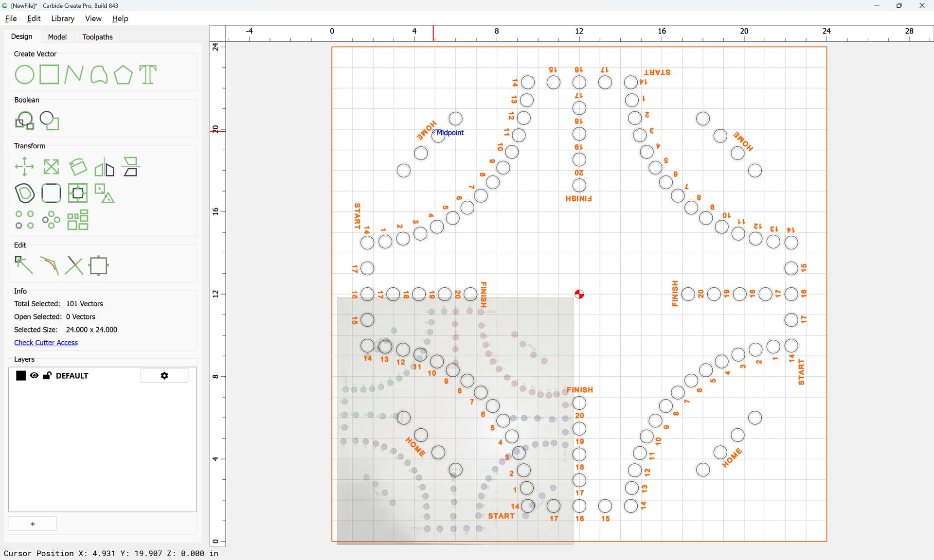Activate the Node Edit tool
The width and height of the screenshot is (934, 560).
[x=23, y=266]
